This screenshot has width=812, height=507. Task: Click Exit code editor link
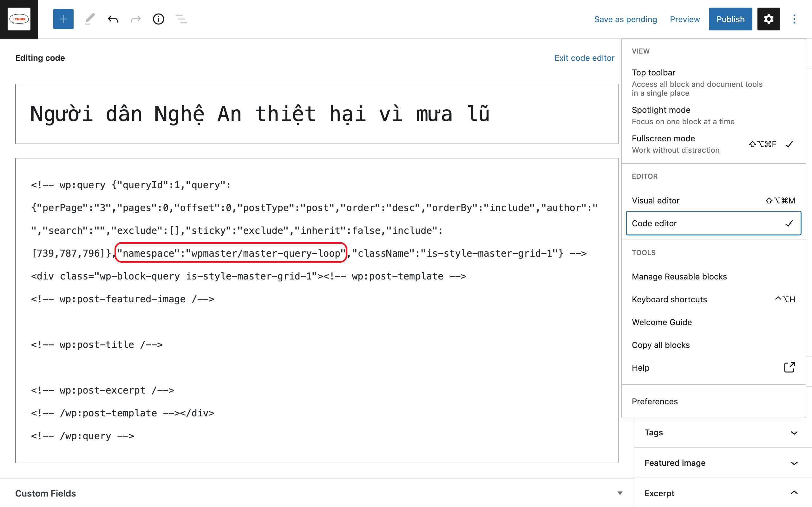coord(585,58)
